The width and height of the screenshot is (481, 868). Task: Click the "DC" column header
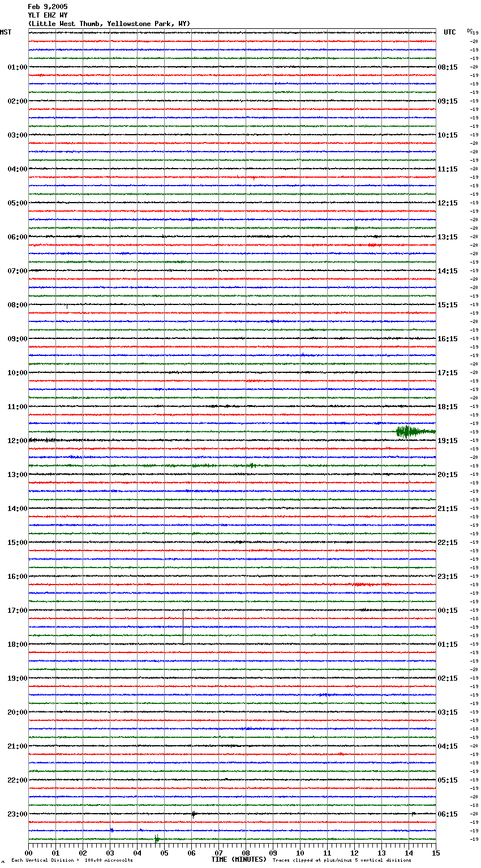pyautogui.click(x=469, y=31)
